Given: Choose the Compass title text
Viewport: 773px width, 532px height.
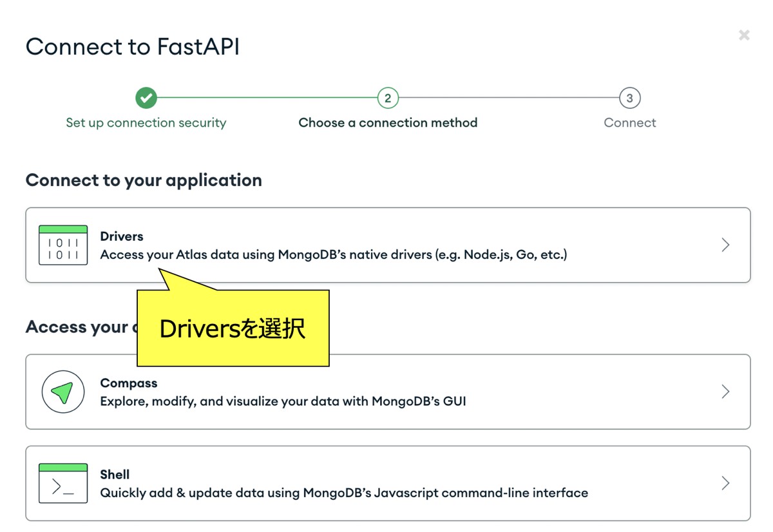Looking at the screenshot, I should pyautogui.click(x=129, y=383).
